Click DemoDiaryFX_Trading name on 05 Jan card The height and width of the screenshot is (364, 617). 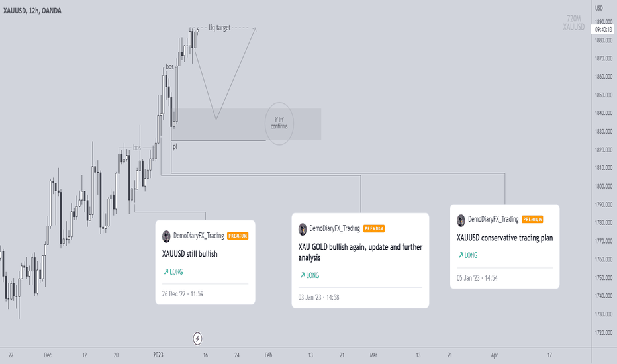[493, 219]
